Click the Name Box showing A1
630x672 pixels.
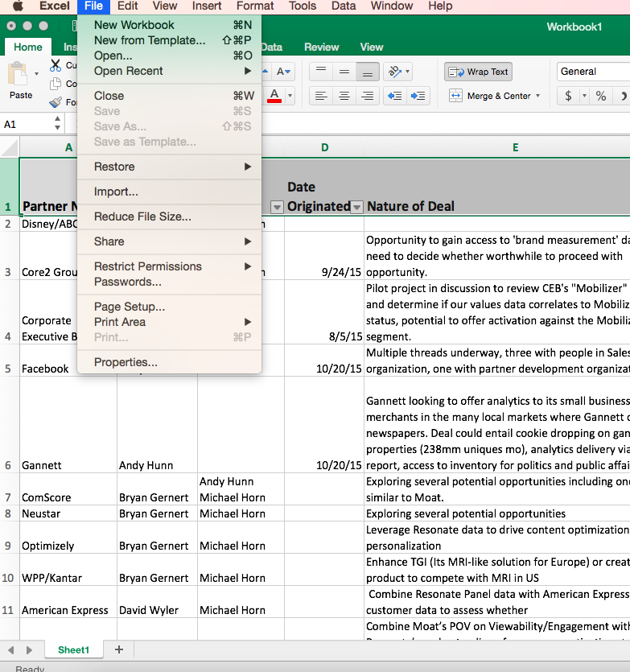[x=26, y=125]
